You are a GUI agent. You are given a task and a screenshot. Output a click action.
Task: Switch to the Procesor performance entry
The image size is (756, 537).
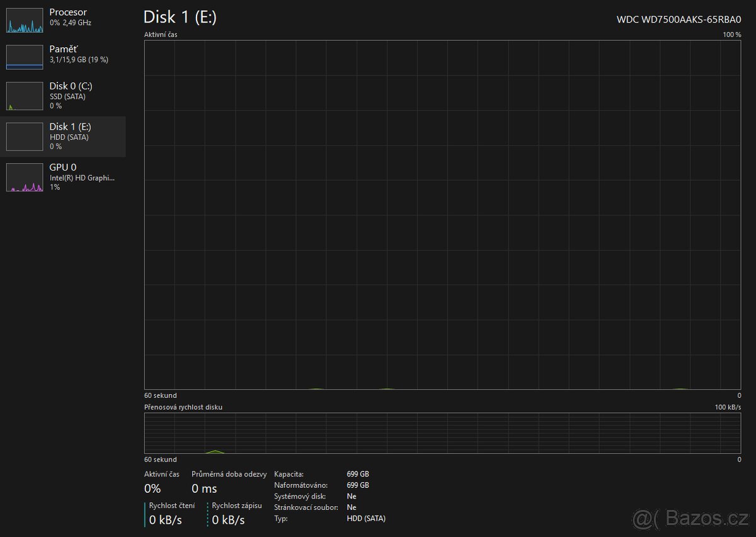click(x=68, y=13)
